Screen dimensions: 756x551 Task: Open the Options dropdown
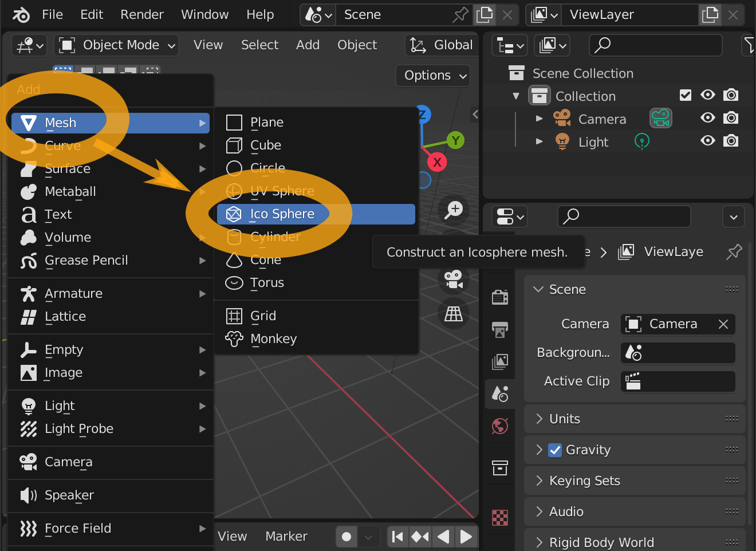[x=433, y=76]
